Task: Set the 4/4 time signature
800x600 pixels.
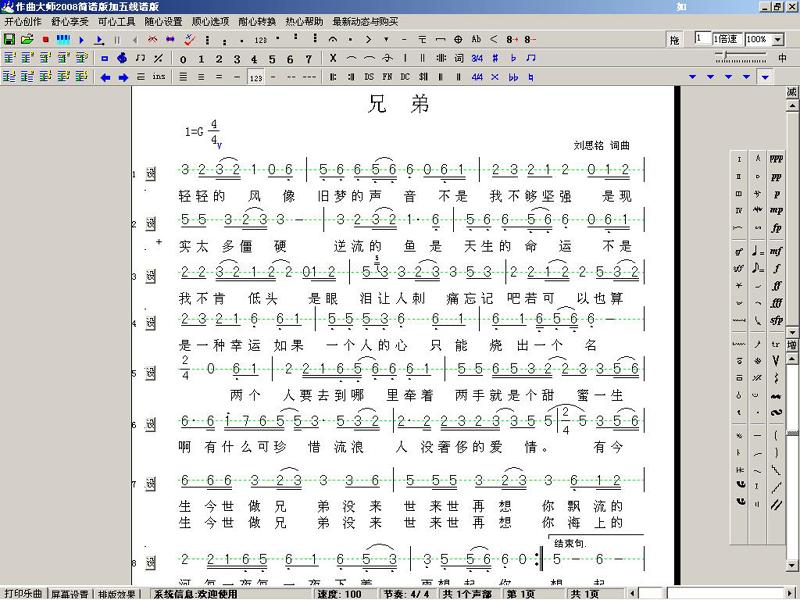Action: click(x=477, y=77)
